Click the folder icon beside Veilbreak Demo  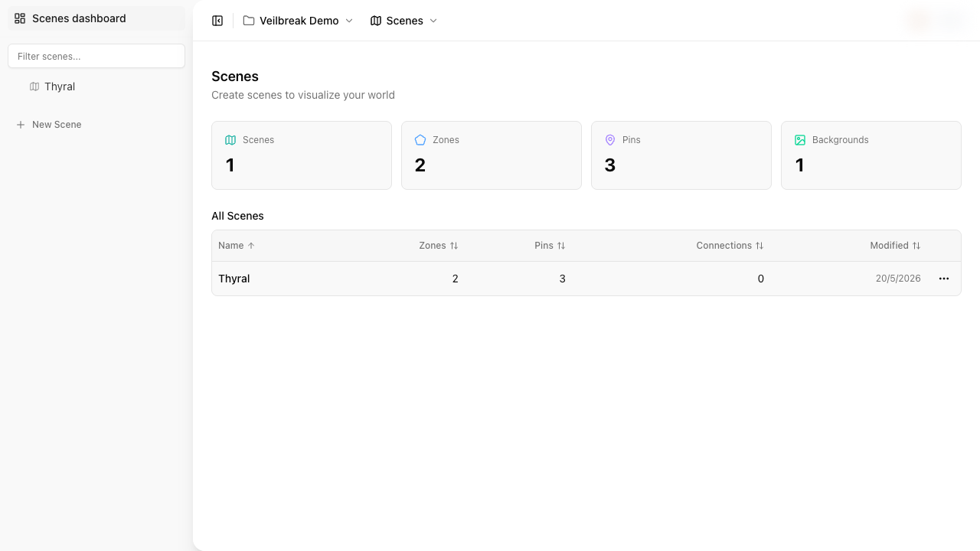(249, 21)
